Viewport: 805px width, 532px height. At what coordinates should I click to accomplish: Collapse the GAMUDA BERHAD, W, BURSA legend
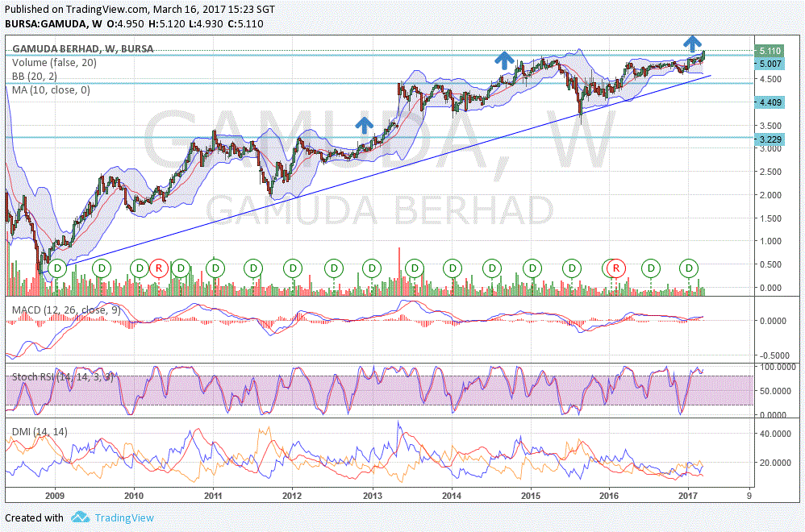click(x=81, y=49)
